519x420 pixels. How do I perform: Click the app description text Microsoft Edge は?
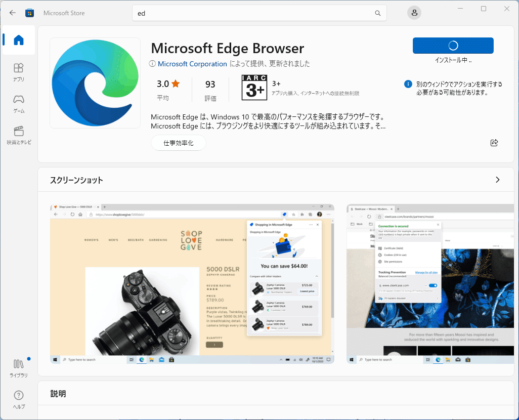(x=268, y=121)
